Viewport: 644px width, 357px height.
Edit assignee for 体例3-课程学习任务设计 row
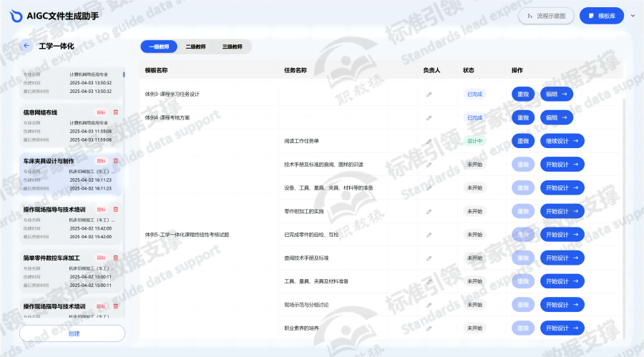[429, 94]
